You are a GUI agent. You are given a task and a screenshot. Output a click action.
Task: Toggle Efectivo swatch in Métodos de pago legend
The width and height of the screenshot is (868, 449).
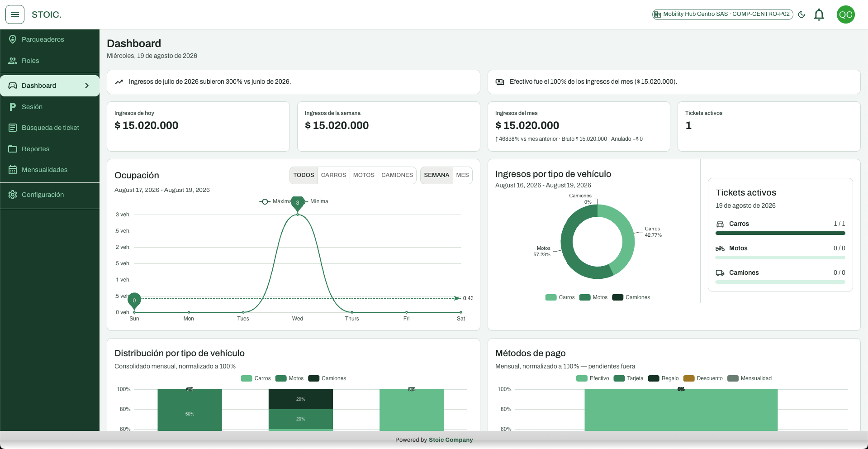(x=582, y=378)
